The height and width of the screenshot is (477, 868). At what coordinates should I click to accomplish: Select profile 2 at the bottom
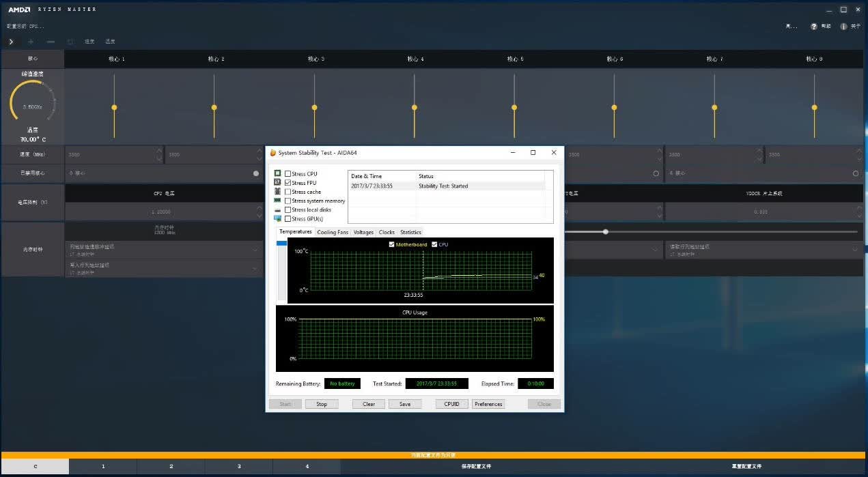pos(171,467)
